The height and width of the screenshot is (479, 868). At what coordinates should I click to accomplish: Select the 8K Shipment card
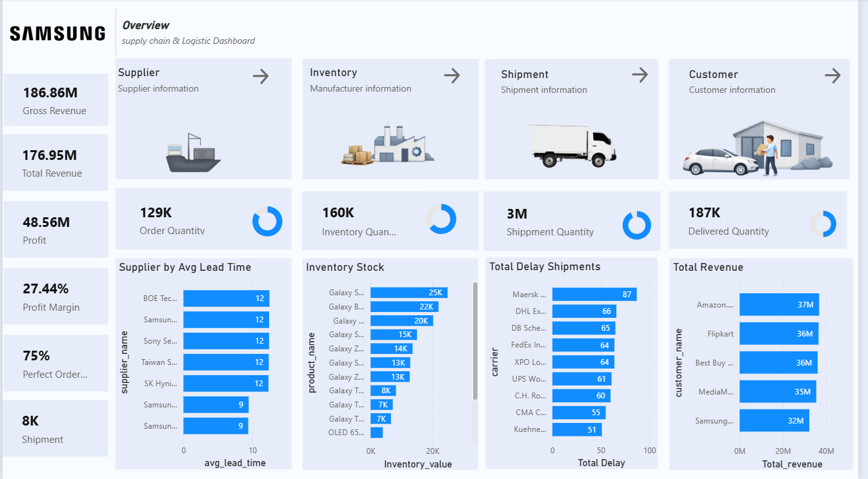point(56,428)
